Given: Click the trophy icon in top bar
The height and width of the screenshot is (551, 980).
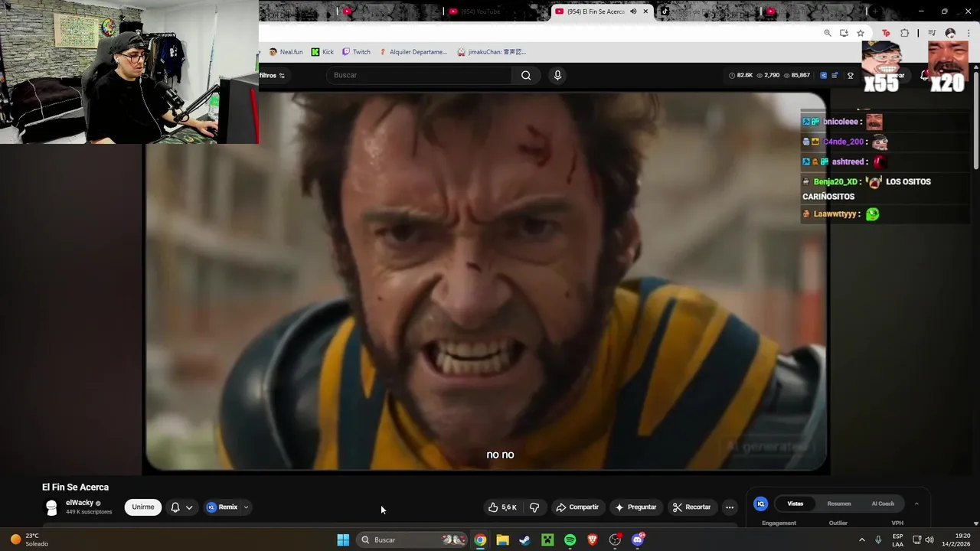Looking at the screenshot, I should [x=850, y=76].
